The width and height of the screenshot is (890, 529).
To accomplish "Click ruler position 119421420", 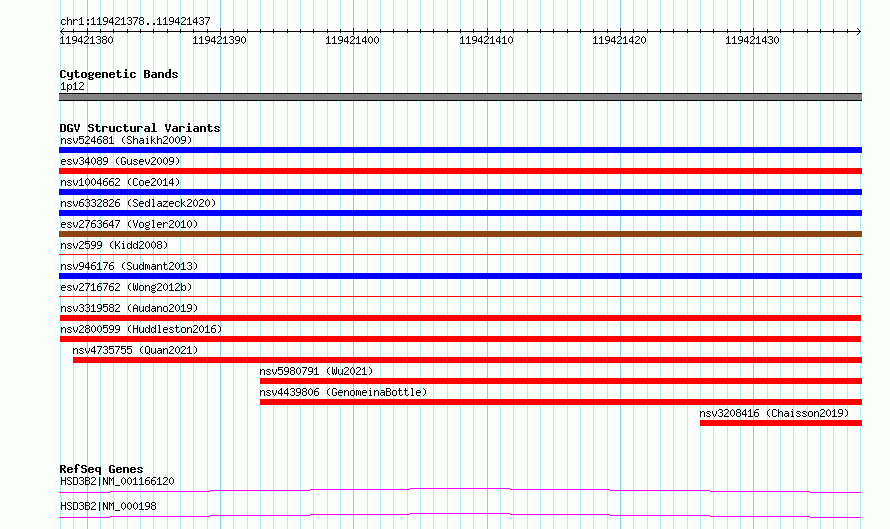I will [x=619, y=40].
